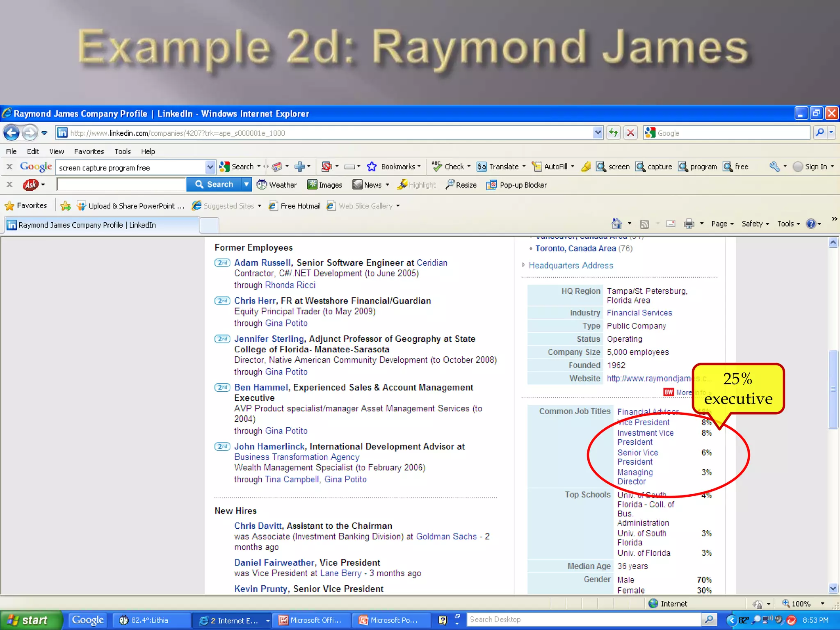The width and height of the screenshot is (840, 630).
Task: Open the zoom level 100% dropdown
Action: 822,603
